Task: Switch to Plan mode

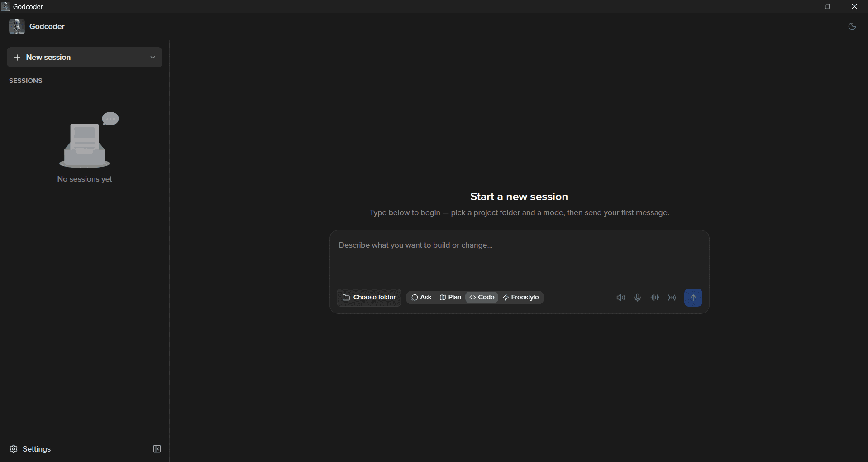Action: pos(450,298)
